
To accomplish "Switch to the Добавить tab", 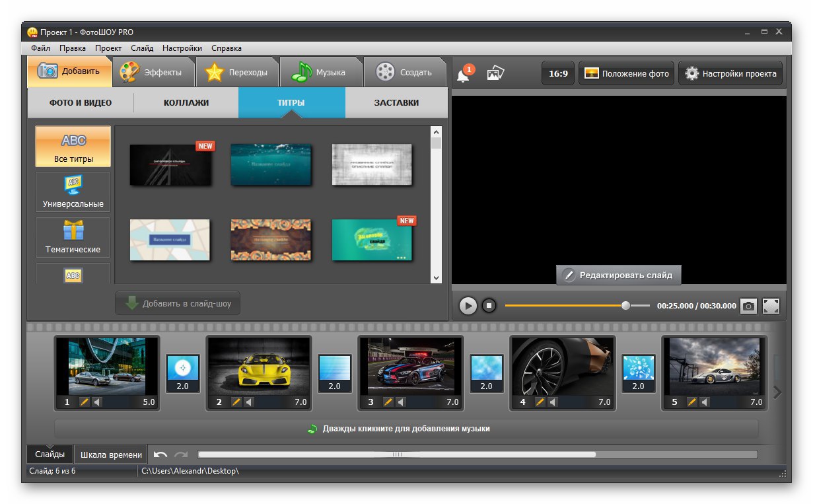I will click(69, 72).
